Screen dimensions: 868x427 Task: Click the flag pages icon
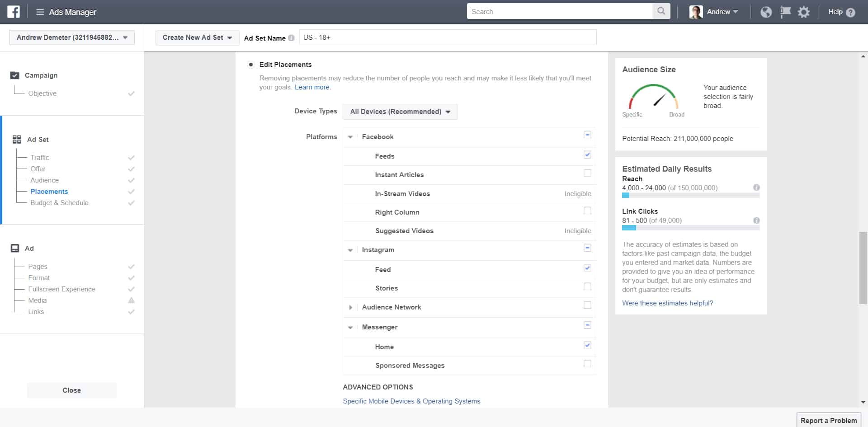tap(786, 12)
